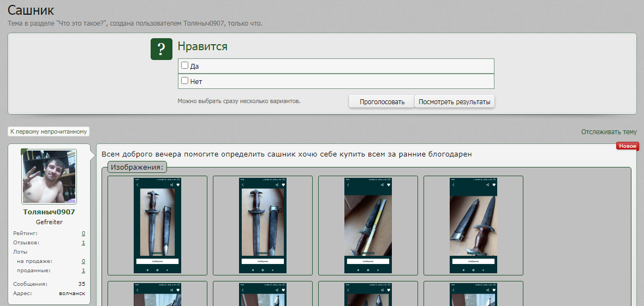Screen dimensions: 644x306
Task: Open second dagger image thumbnail
Action: (263, 225)
